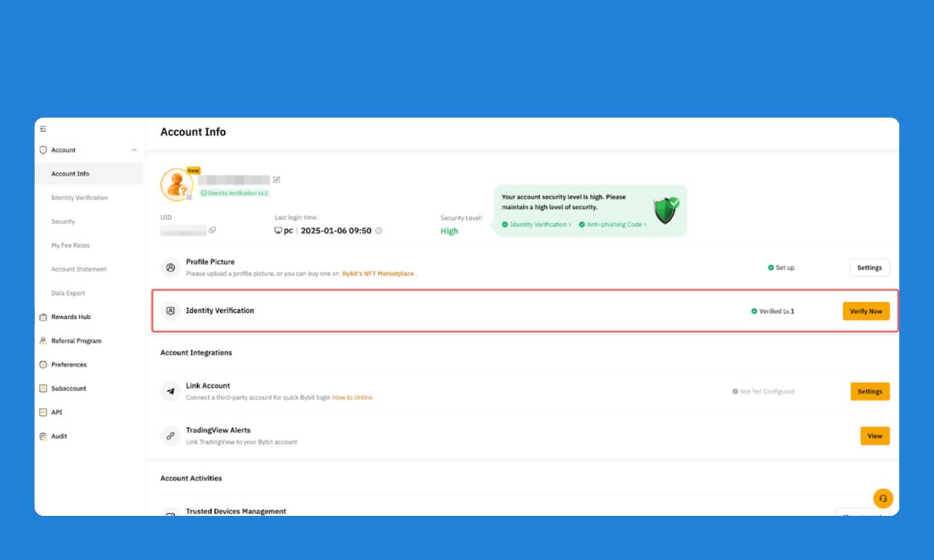Screen dimensions: 934x560
Task: Open the How to Unlink link
Action: (x=352, y=398)
